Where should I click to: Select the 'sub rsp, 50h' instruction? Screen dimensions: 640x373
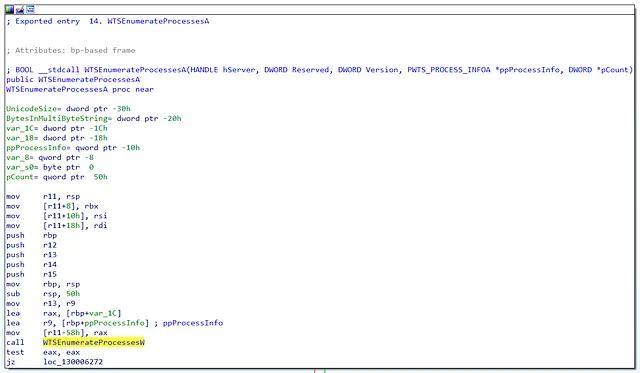coord(43,294)
